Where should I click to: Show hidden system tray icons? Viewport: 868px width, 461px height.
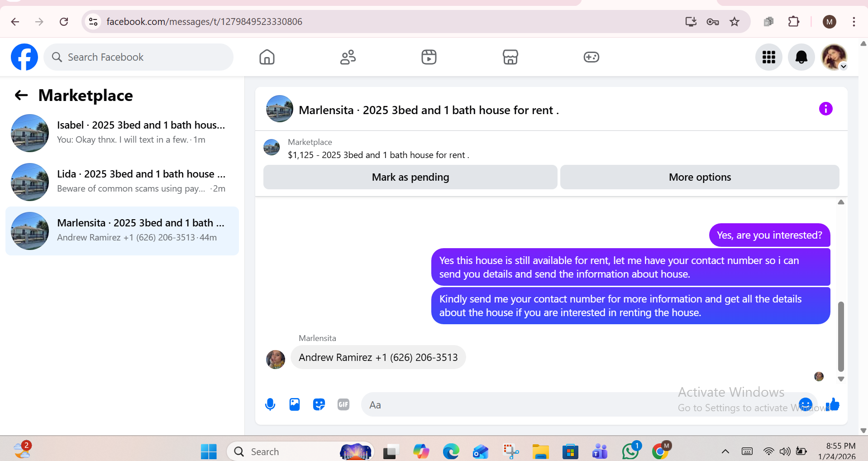point(725,451)
